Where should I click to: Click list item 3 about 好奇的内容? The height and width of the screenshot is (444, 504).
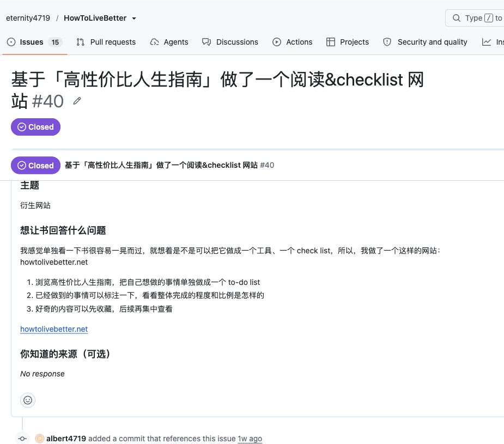point(104,309)
